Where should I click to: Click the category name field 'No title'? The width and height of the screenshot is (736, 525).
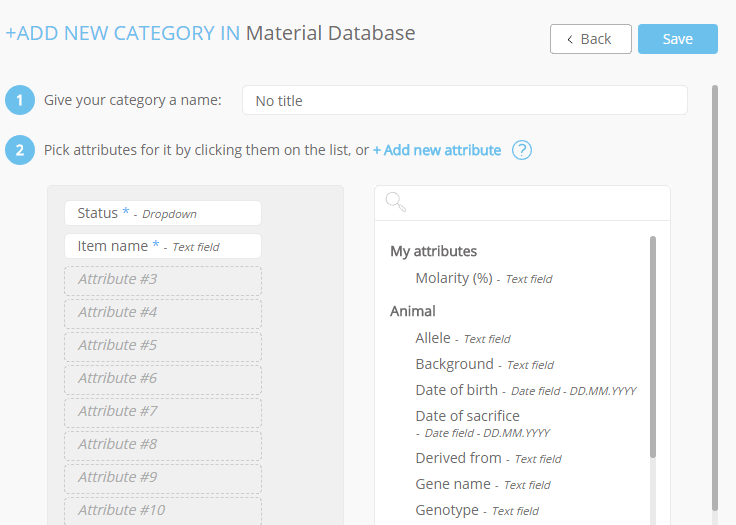click(465, 100)
